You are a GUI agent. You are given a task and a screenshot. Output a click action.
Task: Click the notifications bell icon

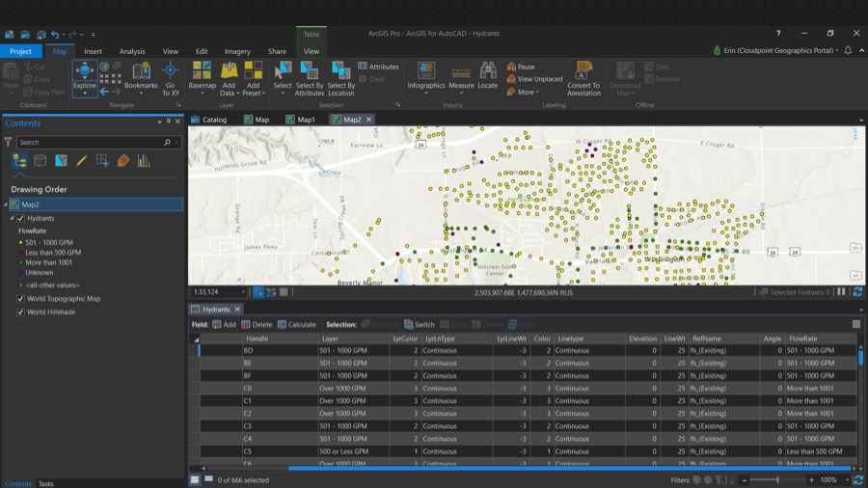[x=848, y=50]
